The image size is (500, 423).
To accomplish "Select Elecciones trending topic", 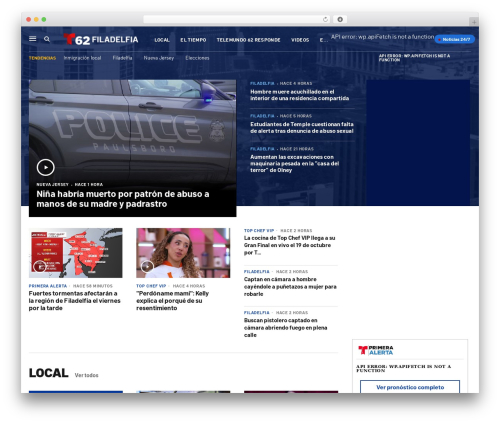I will [x=197, y=58].
